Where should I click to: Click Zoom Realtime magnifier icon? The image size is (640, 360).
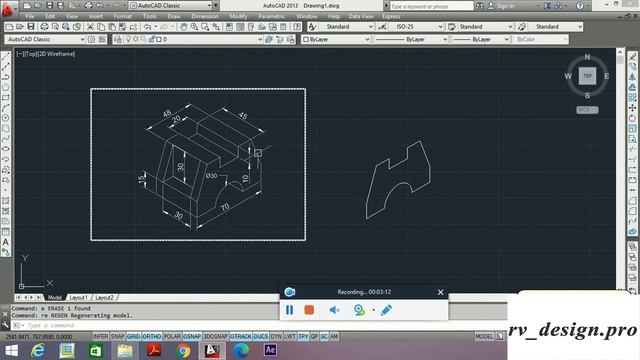194,27
